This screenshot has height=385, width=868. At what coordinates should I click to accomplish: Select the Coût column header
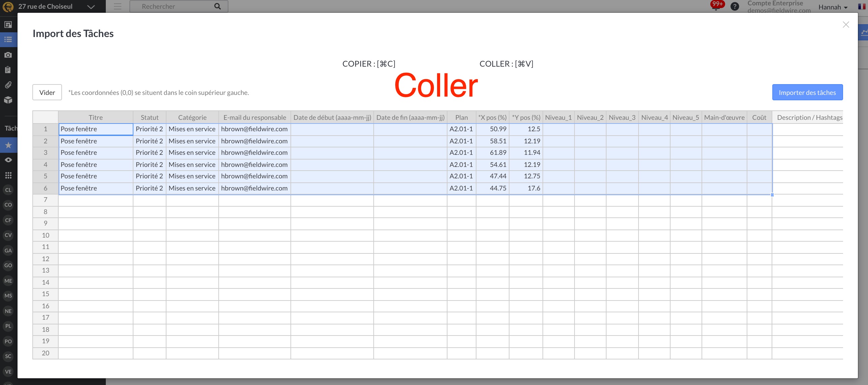(x=759, y=117)
